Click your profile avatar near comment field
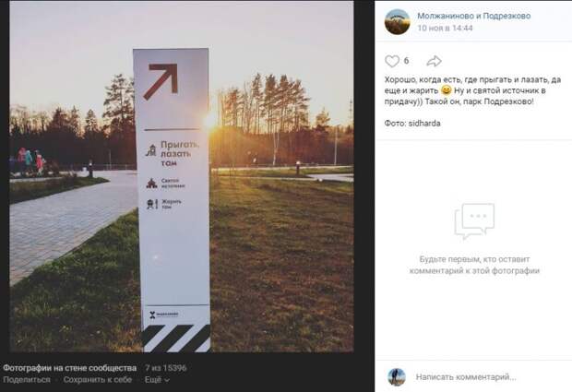 (x=397, y=377)
